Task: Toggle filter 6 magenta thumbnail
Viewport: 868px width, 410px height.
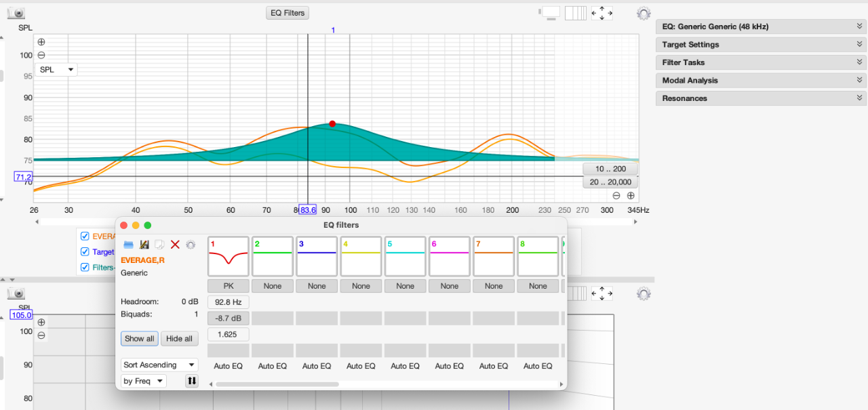Action: 450,256
